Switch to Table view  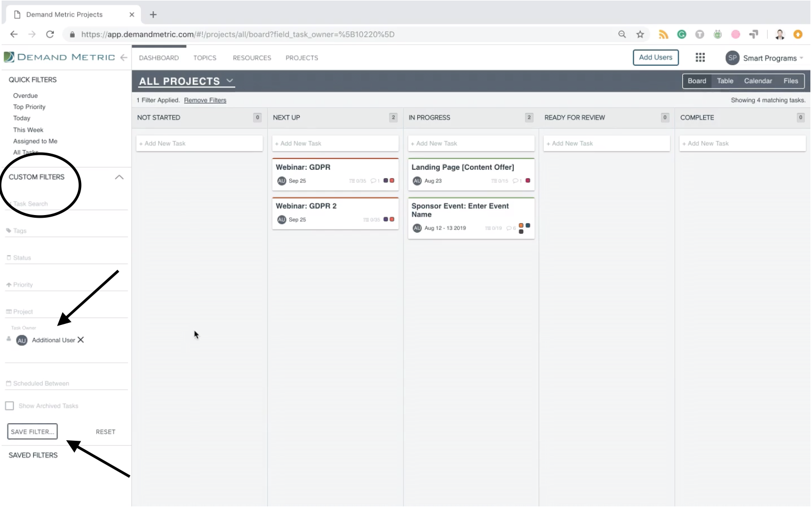[725, 81]
